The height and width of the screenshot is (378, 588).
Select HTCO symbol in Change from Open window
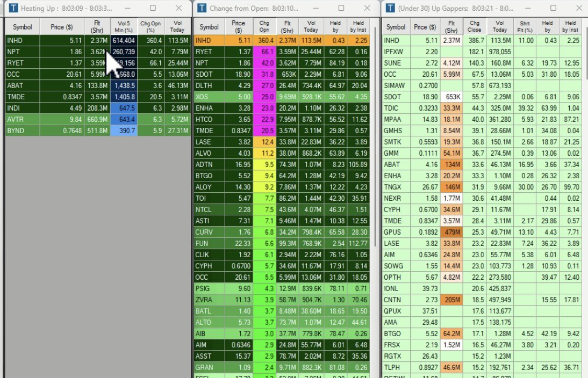204,119
